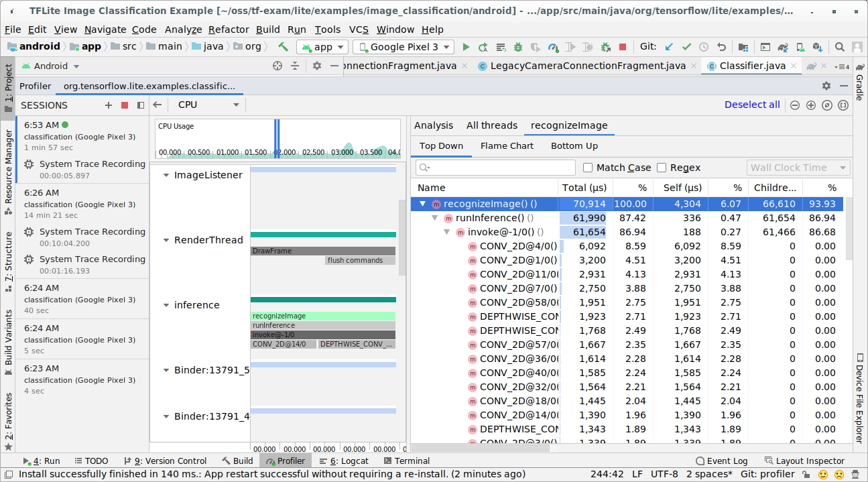This screenshot has height=482, width=868.
Task: Zoom in on the profiler timeline
Action: pos(810,105)
